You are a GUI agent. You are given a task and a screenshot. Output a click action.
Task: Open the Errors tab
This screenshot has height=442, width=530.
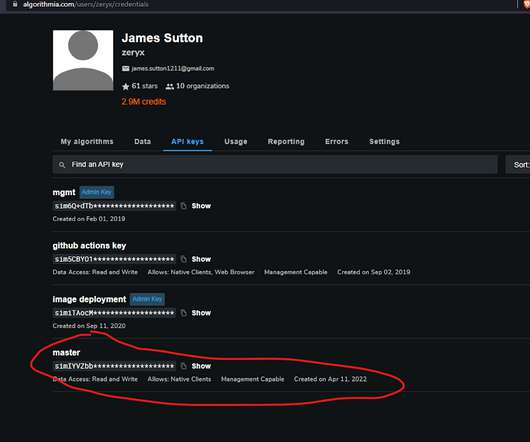tap(337, 142)
